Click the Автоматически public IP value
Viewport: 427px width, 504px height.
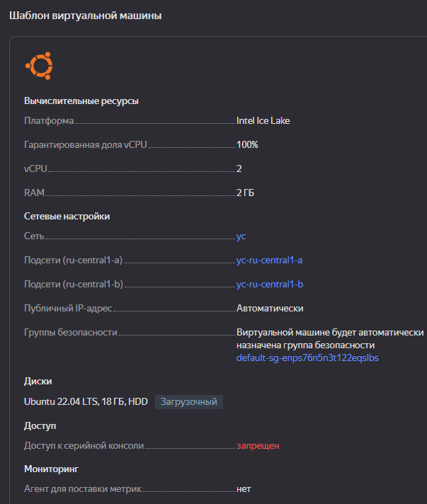tap(270, 308)
